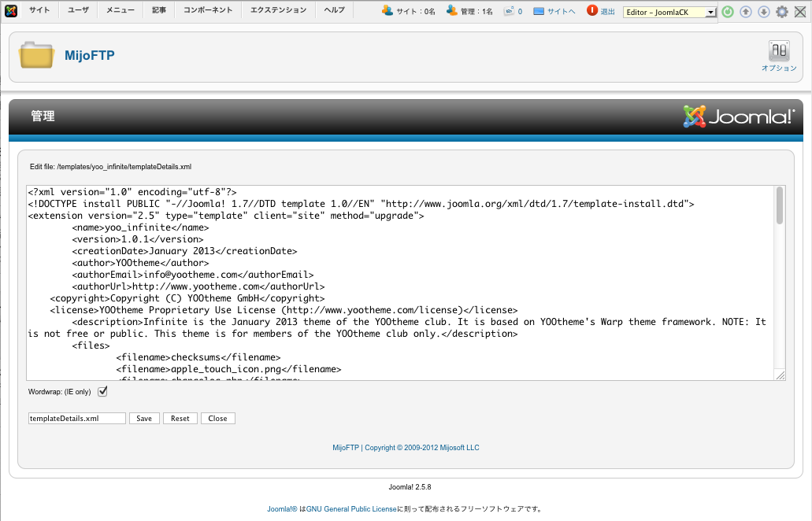The image size is (812, 521).
Task: Click the templateDetails.xml filename field
Action: 76,419
